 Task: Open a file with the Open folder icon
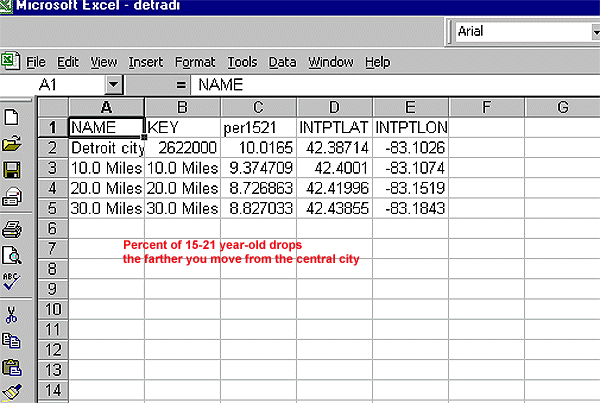coord(12,143)
